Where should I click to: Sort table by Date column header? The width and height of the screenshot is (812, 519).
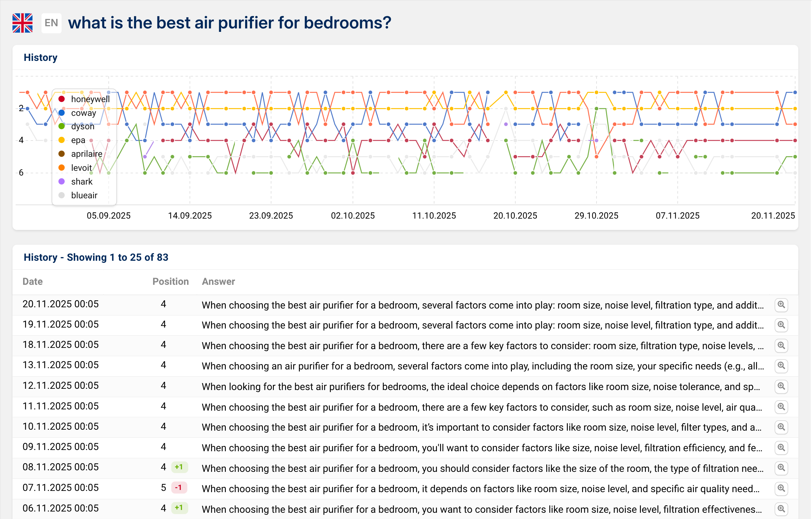[32, 282]
